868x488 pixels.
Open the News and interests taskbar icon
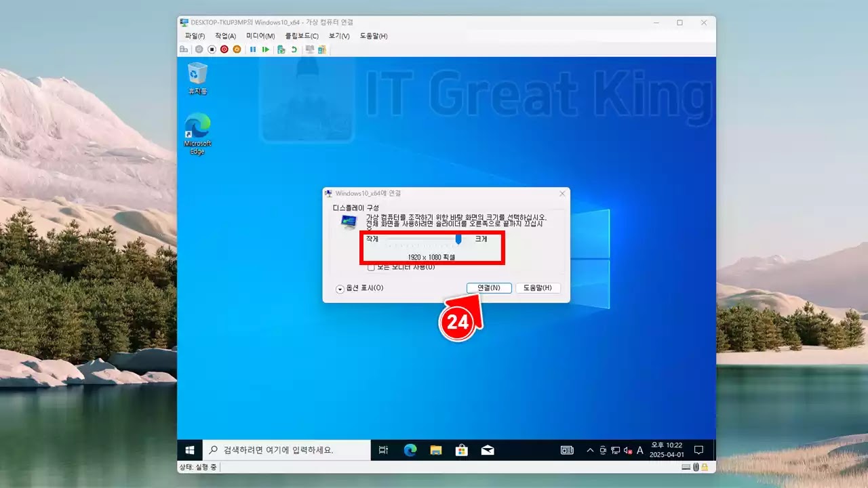[x=567, y=450]
